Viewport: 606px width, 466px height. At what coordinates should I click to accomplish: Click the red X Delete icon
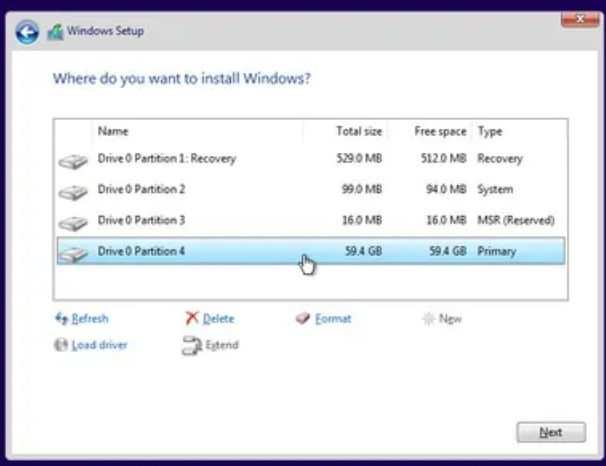(192, 318)
